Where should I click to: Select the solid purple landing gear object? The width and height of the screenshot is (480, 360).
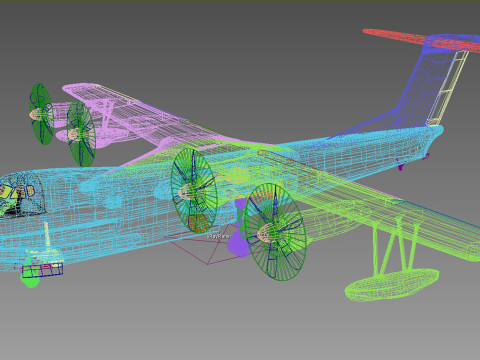[238, 245]
